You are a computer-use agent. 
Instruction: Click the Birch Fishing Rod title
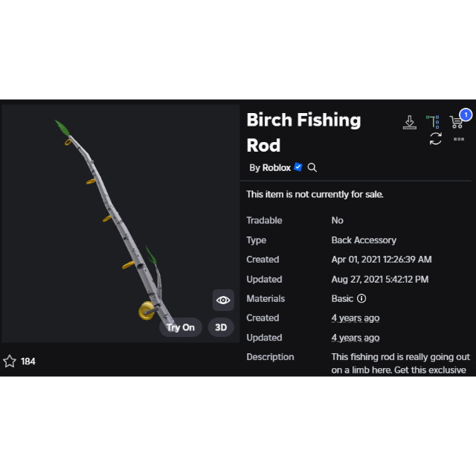pos(303,132)
